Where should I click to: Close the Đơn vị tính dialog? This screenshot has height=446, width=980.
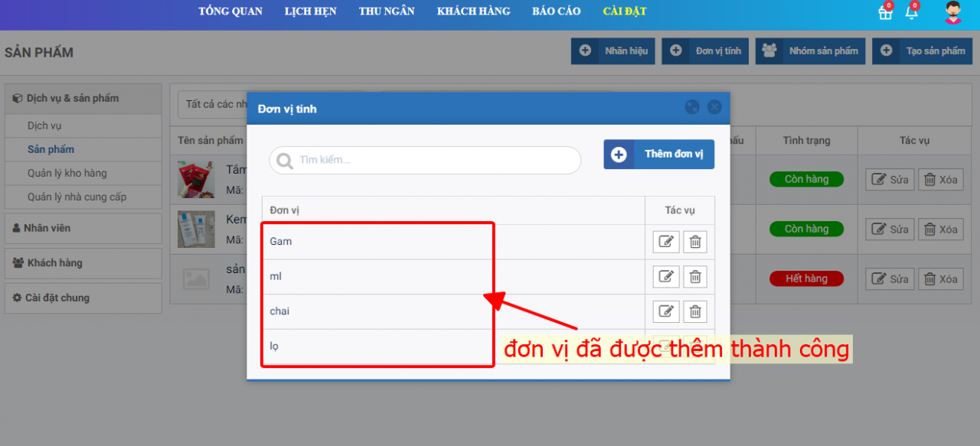pos(714,107)
